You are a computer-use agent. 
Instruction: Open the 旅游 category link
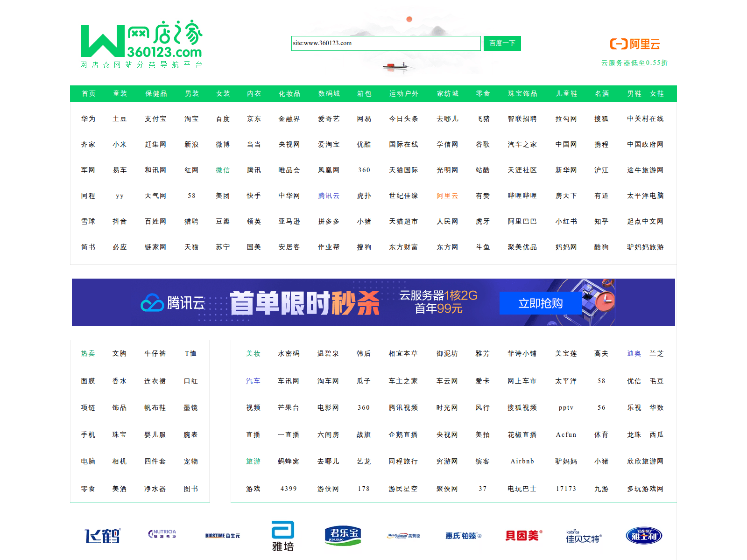(253, 461)
